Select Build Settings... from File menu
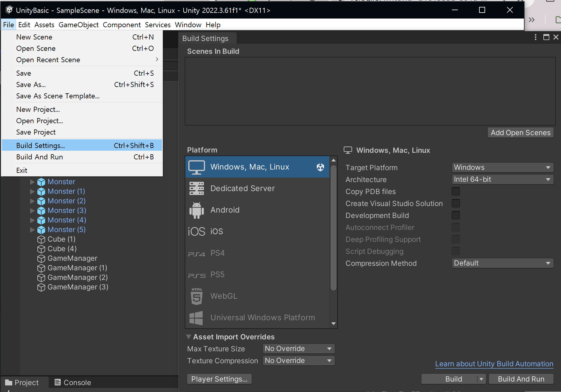This screenshot has height=392, width=561. 82,146
